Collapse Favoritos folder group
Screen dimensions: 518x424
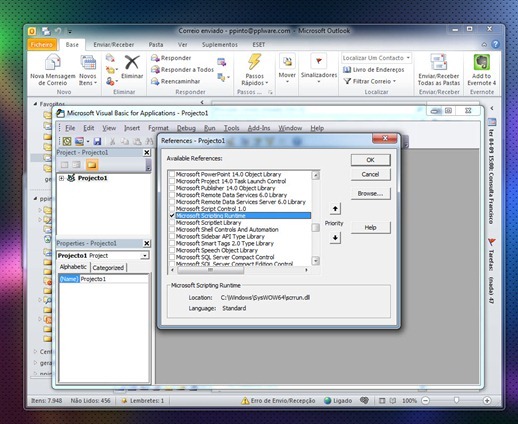pos(35,104)
